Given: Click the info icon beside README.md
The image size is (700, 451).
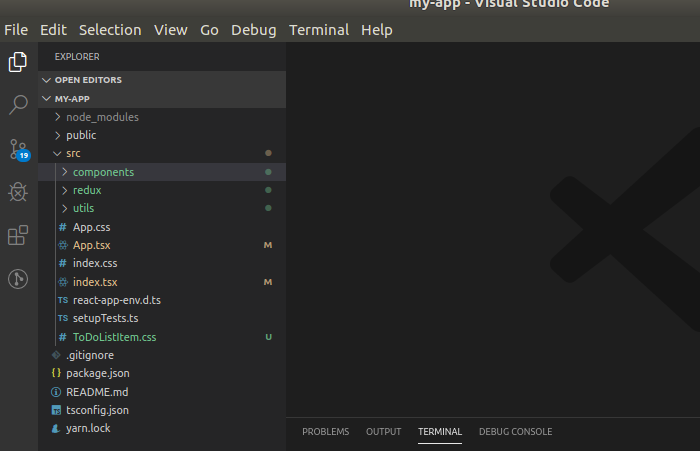Looking at the screenshot, I should (x=56, y=392).
